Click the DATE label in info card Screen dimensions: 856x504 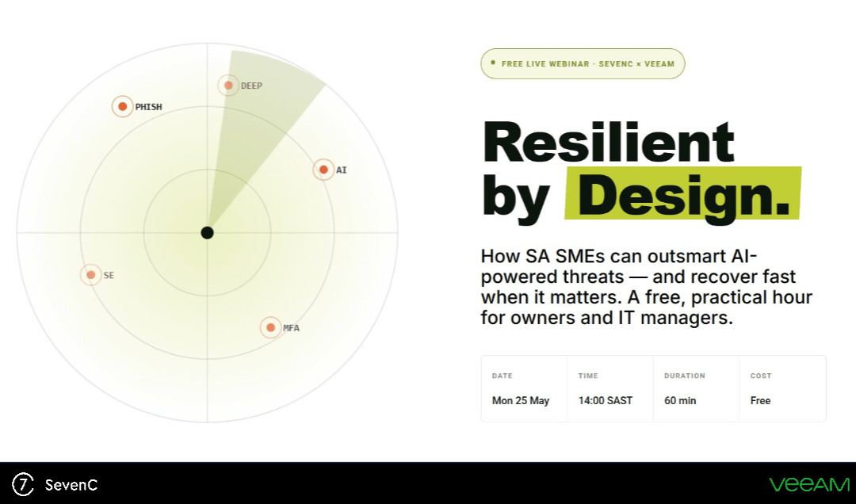tap(503, 376)
